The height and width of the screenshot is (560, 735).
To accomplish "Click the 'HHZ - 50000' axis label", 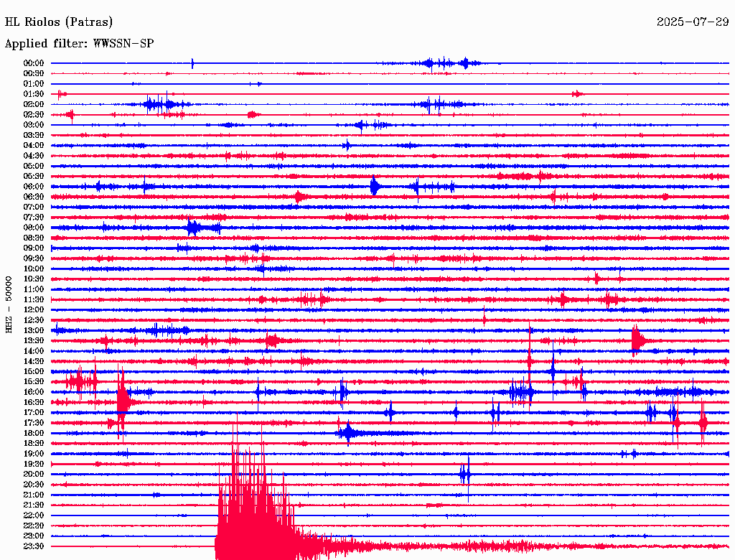I will [9, 305].
